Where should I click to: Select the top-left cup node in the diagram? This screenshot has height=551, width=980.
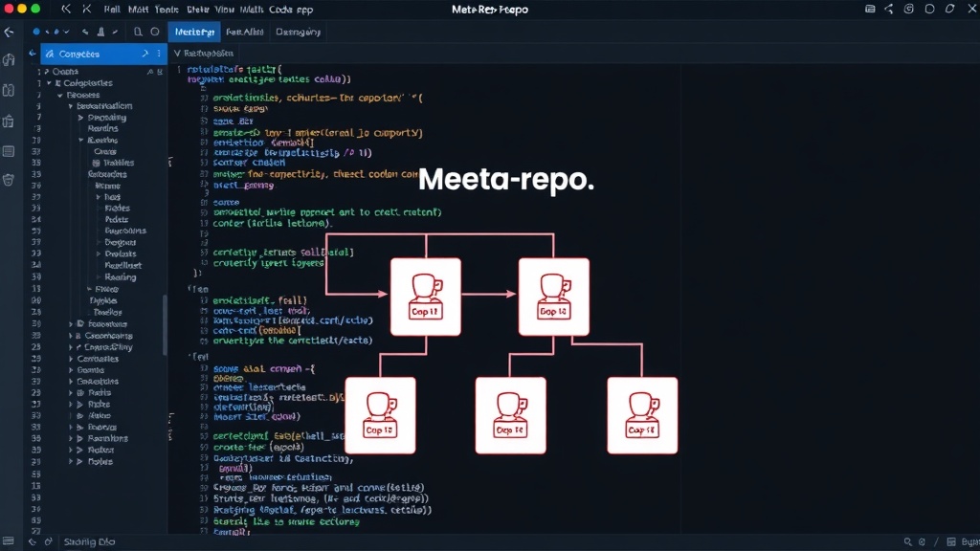426,297
